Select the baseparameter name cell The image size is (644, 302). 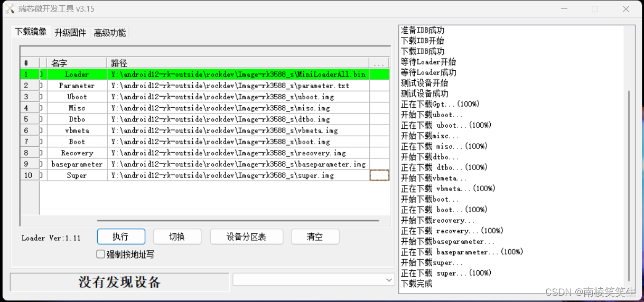tap(77, 164)
